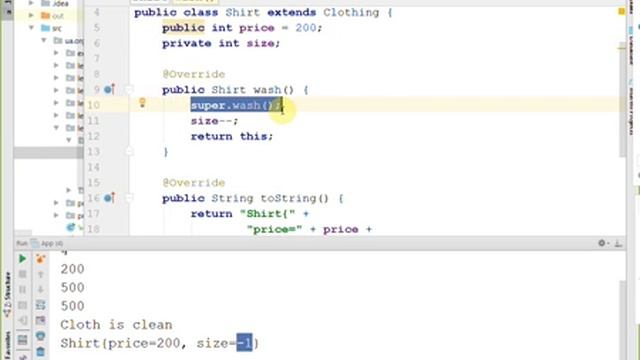Screen dimensions: 640x360
Task: Click the '@Override' annotation on line 8
Action: click(x=193, y=74)
